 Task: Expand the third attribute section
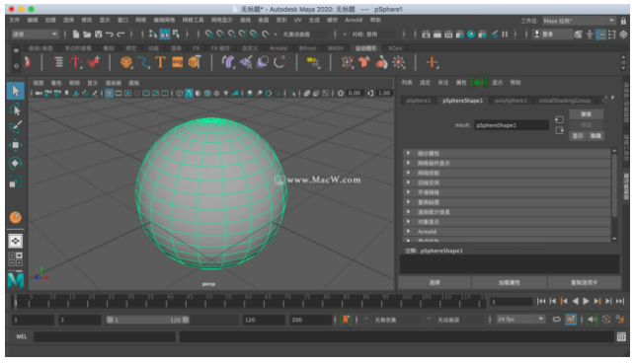[x=507, y=173]
